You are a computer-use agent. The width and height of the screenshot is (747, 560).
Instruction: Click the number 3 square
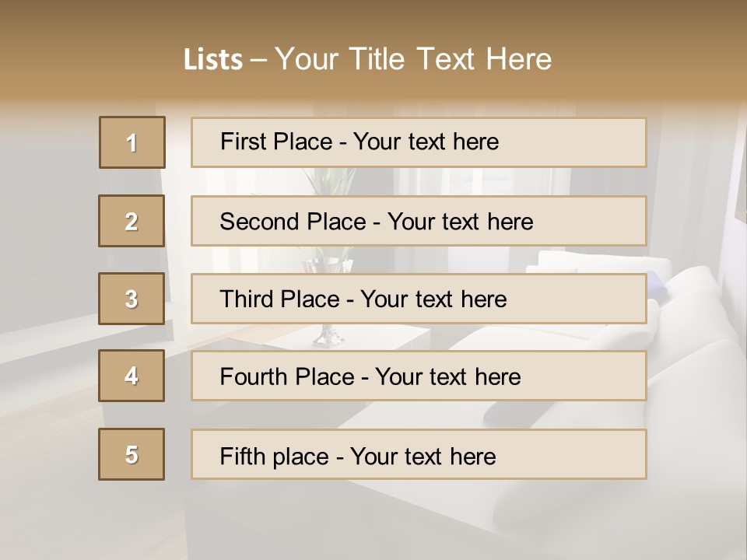click(x=132, y=299)
